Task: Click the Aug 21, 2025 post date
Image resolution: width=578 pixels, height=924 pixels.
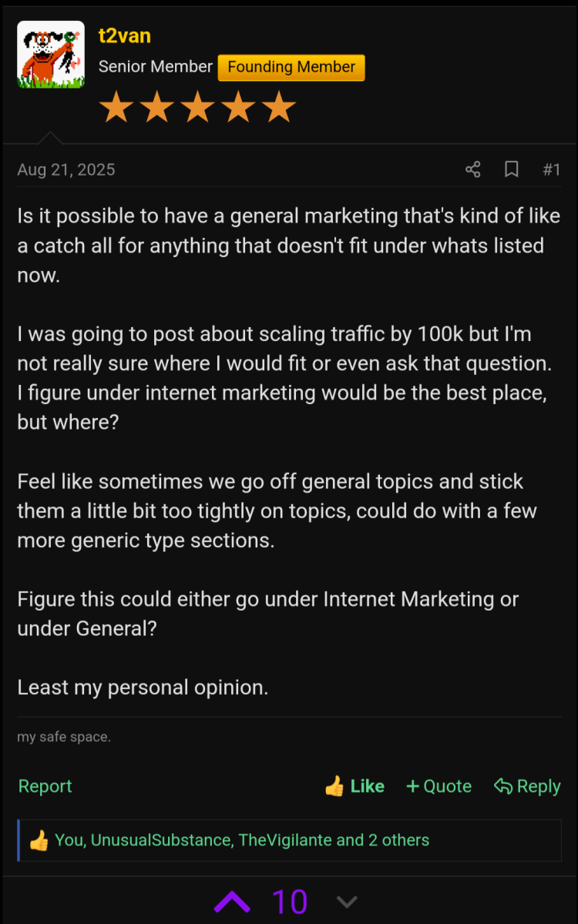Action: pos(66,169)
